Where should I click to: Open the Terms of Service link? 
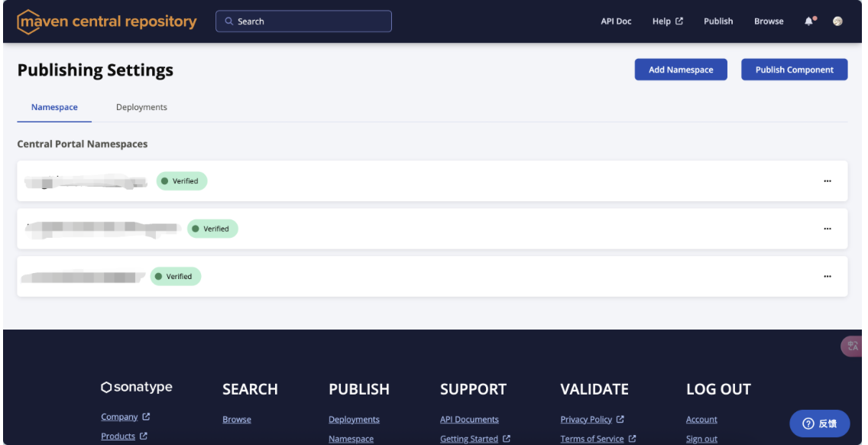[x=591, y=439]
